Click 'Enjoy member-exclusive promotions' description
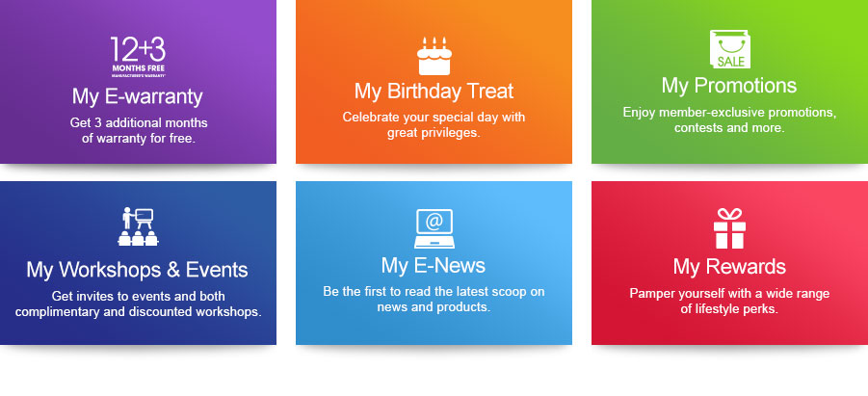The image size is (868, 396). [729, 119]
